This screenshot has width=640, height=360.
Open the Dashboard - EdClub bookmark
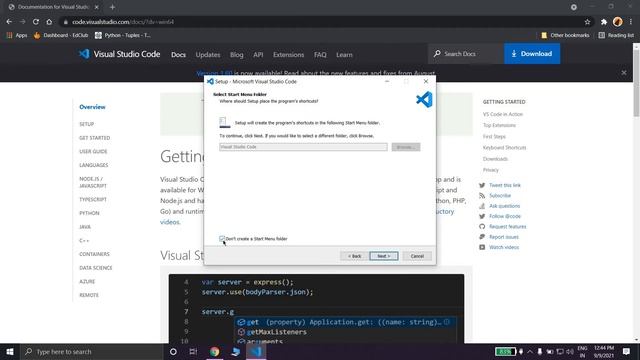click(61, 36)
